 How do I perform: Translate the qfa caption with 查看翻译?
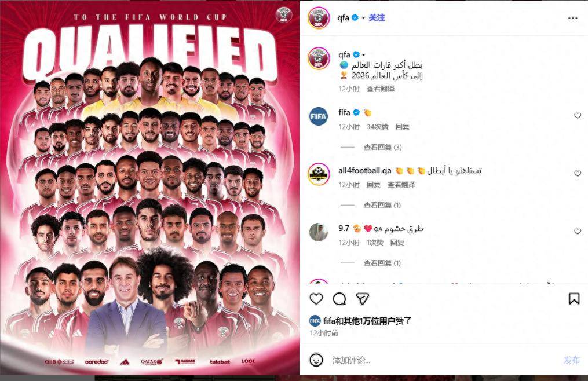[x=380, y=89]
